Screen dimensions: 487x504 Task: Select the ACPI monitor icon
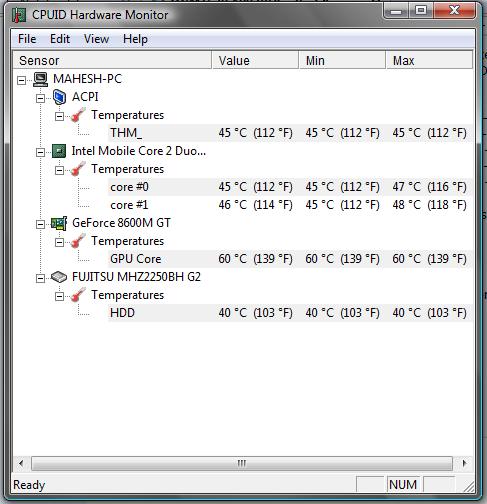click(60, 97)
